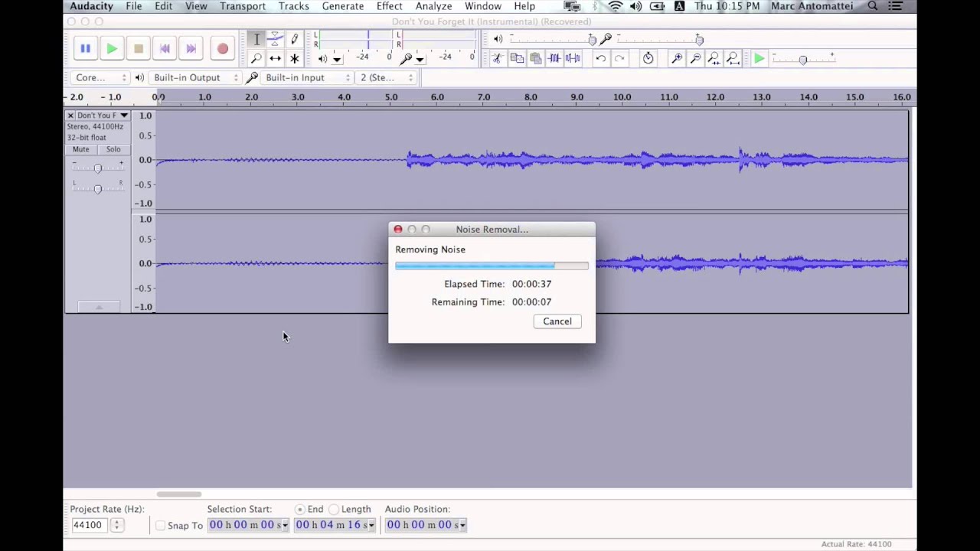
Task: Click the horizontal scrollbar thumb
Action: pos(179,494)
